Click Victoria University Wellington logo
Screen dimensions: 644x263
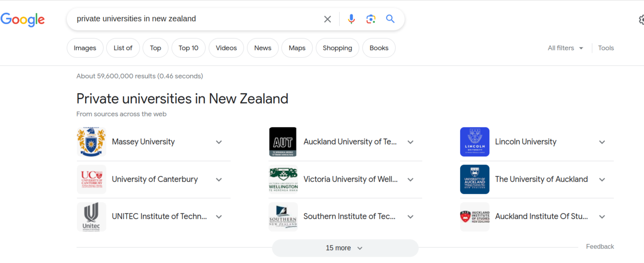point(283,179)
